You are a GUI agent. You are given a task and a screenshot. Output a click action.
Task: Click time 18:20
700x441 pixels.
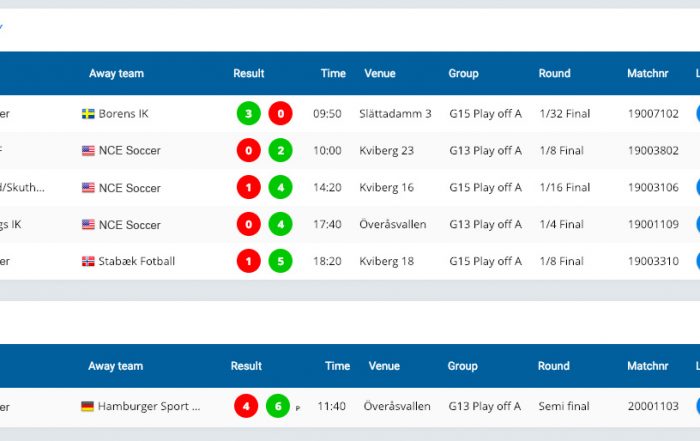pyautogui.click(x=327, y=261)
